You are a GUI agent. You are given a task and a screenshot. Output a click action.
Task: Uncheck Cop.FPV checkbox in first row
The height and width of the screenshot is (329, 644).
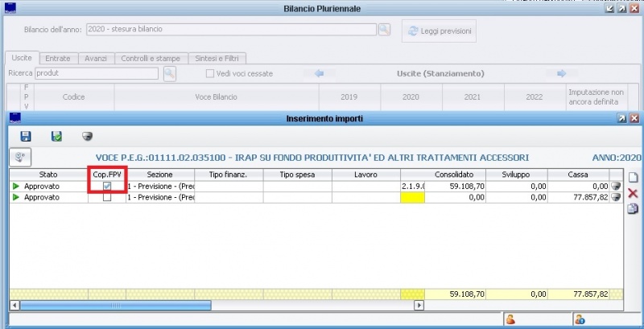coord(107,187)
